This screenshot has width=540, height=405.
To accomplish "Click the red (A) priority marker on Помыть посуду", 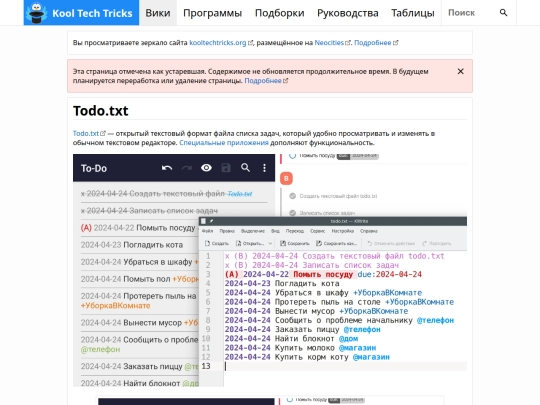I will point(86,228).
